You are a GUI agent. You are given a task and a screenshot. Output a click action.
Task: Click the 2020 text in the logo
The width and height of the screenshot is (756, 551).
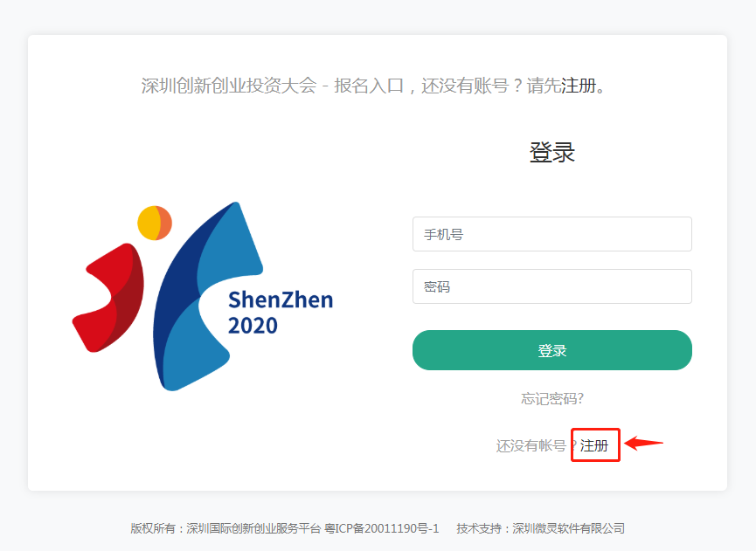(x=253, y=327)
